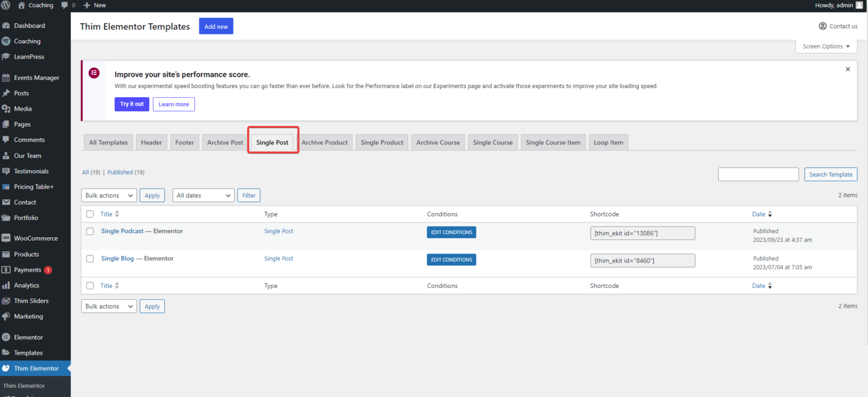Sort by Title in table footer
The image size is (868, 397).
point(110,286)
